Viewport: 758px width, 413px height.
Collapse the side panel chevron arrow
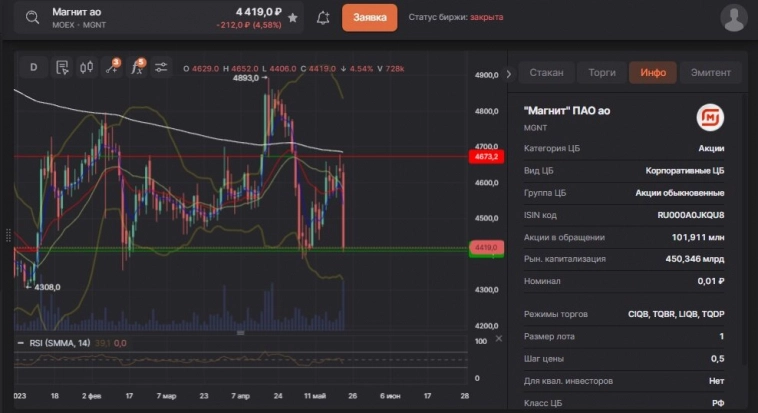coord(509,74)
